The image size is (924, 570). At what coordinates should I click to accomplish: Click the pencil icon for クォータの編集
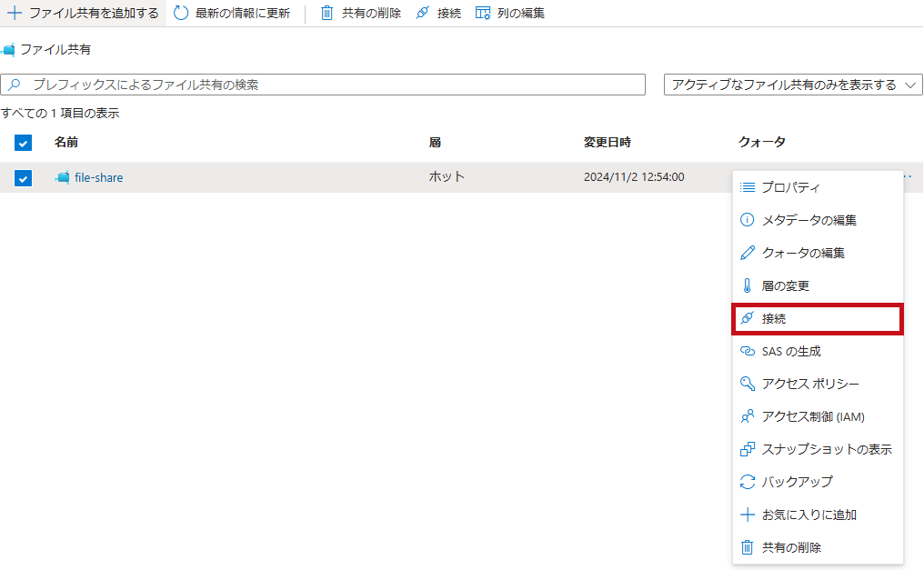(748, 253)
